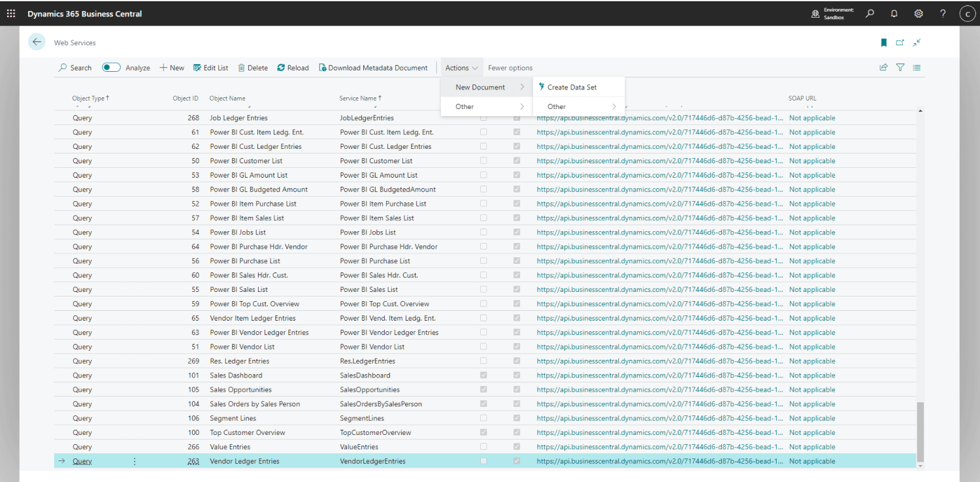Tick the unchecked checkbox in the Power BI Customer List row

483,161
